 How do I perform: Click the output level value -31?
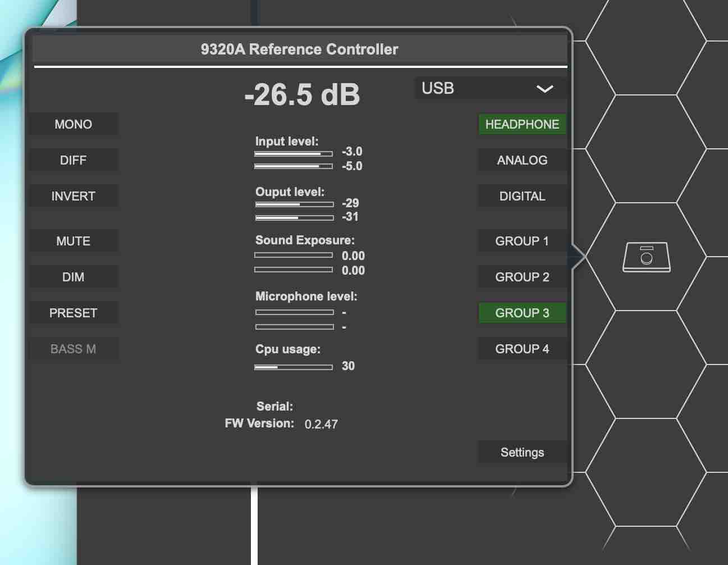pyautogui.click(x=350, y=217)
